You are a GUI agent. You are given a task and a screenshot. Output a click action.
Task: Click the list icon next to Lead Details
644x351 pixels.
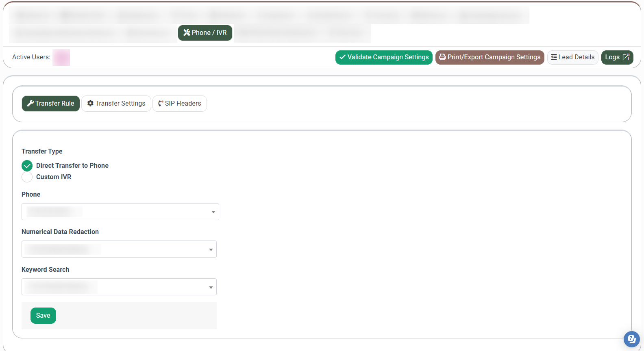click(x=554, y=57)
